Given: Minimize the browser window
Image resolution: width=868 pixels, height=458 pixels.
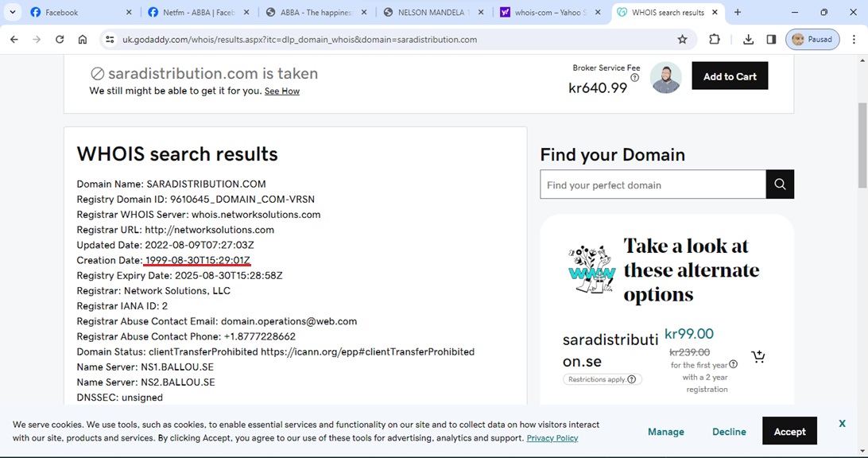Looking at the screenshot, I should click(795, 12).
